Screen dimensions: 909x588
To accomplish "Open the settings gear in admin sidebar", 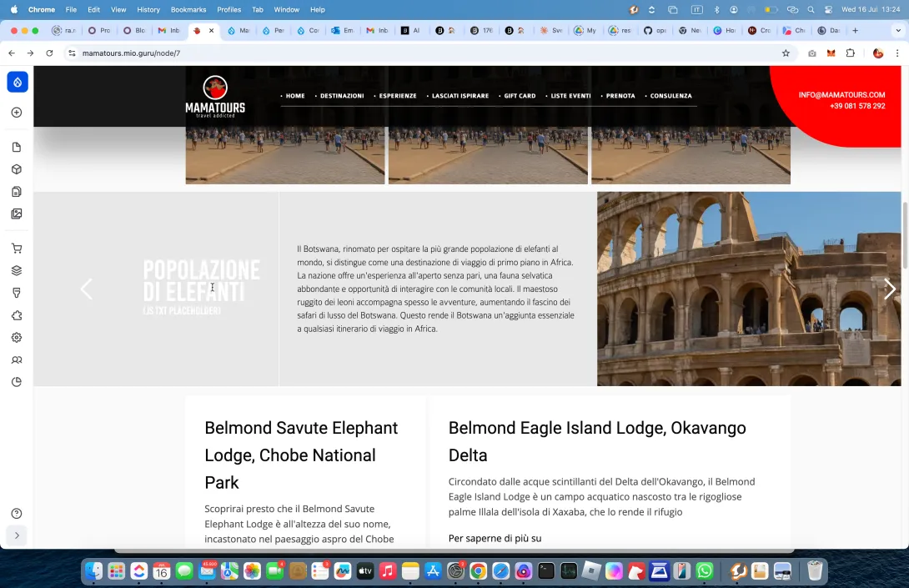I will [x=17, y=338].
